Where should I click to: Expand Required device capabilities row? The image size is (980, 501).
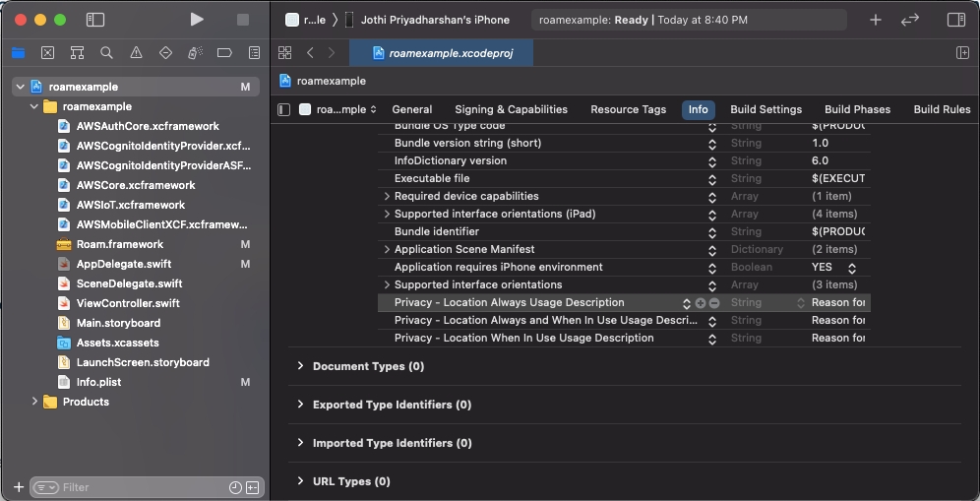click(x=387, y=197)
